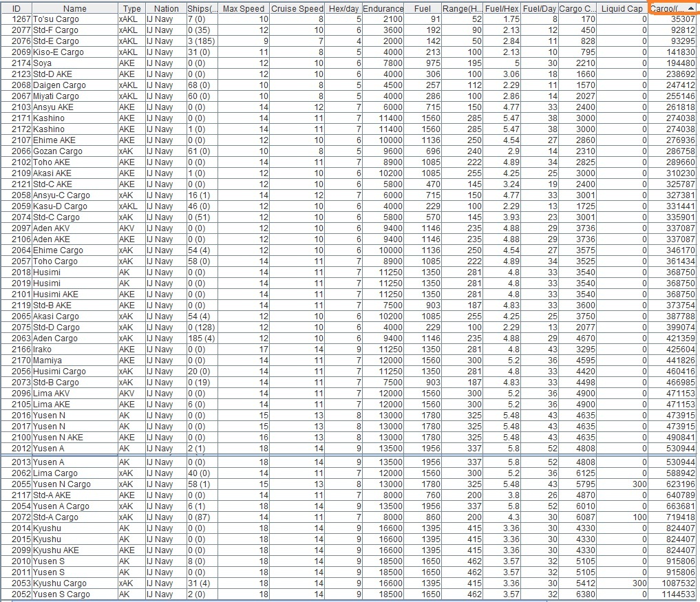Click Ehime AKE name cell
This screenshot has height=602, width=700.
click(x=75, y=140)
